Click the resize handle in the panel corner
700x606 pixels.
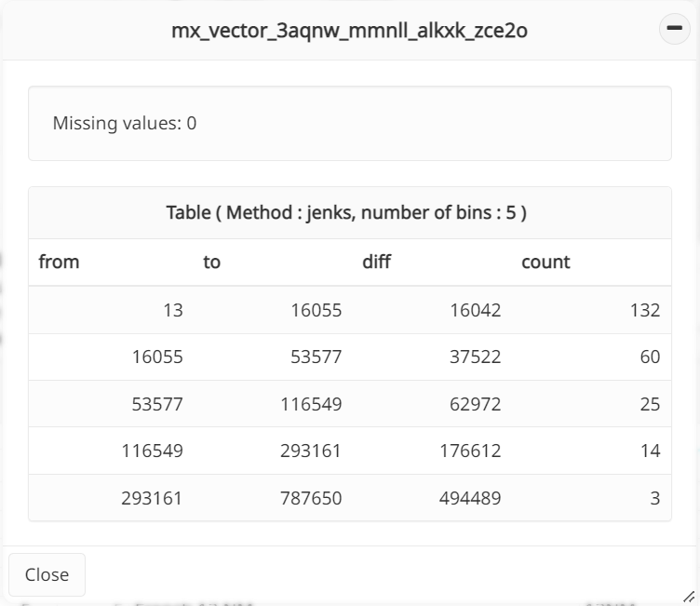click(688, 596)
